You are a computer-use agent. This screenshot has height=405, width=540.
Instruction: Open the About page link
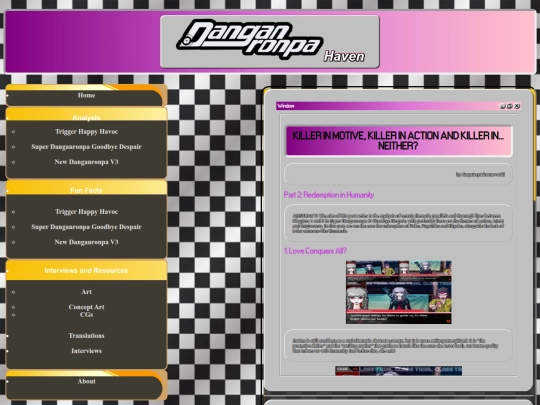click(86, 381)
